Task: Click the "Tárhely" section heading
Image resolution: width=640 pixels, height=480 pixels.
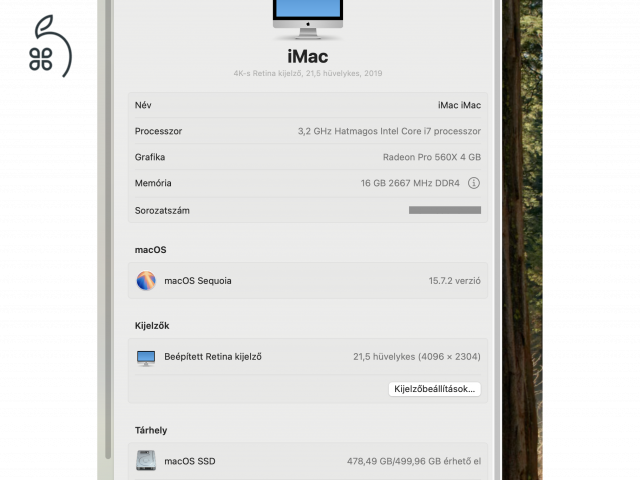Action: [151, 430]
